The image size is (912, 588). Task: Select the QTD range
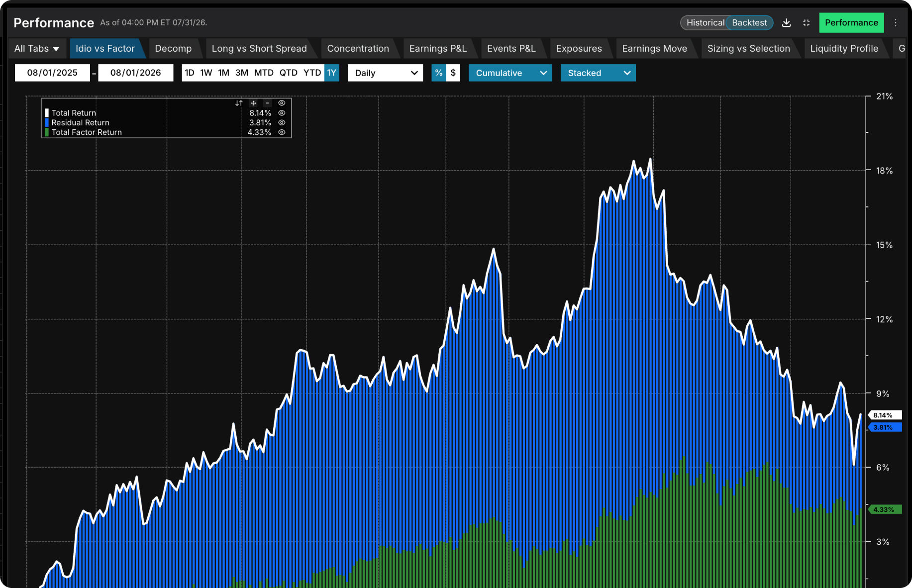click(x=288, y=73)
